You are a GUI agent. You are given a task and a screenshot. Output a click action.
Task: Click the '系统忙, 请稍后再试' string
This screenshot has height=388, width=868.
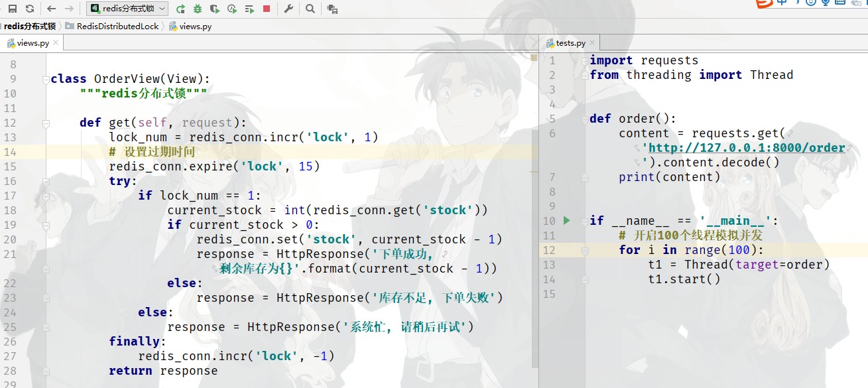coord(405,327)
